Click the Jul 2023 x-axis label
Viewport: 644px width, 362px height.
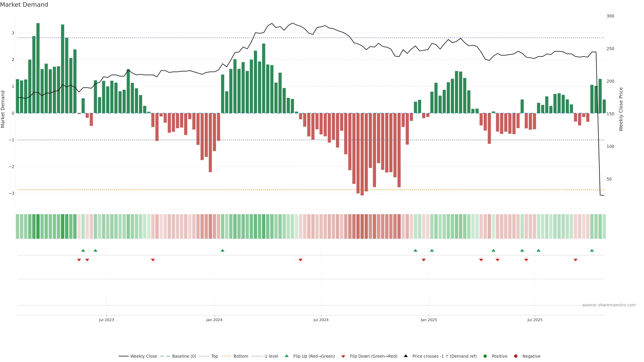[106, 320]
